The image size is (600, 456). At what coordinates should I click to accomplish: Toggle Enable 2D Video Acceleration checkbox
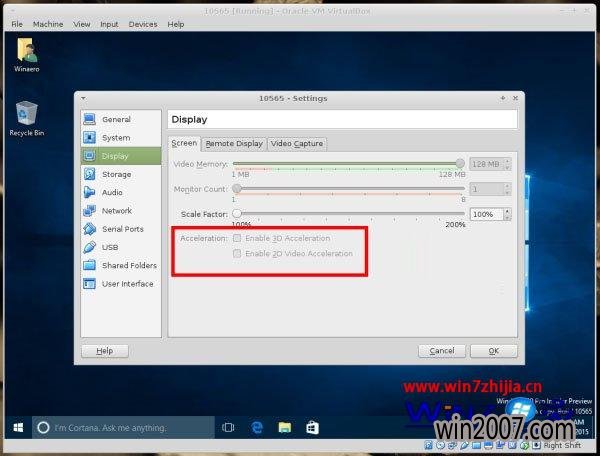coord(237,254)
